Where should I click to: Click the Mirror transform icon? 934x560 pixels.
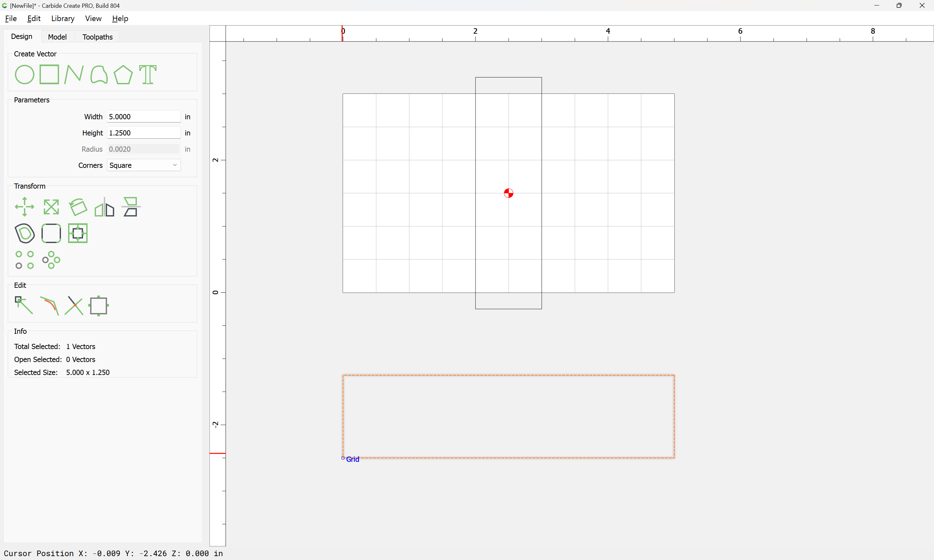[104, 207]
